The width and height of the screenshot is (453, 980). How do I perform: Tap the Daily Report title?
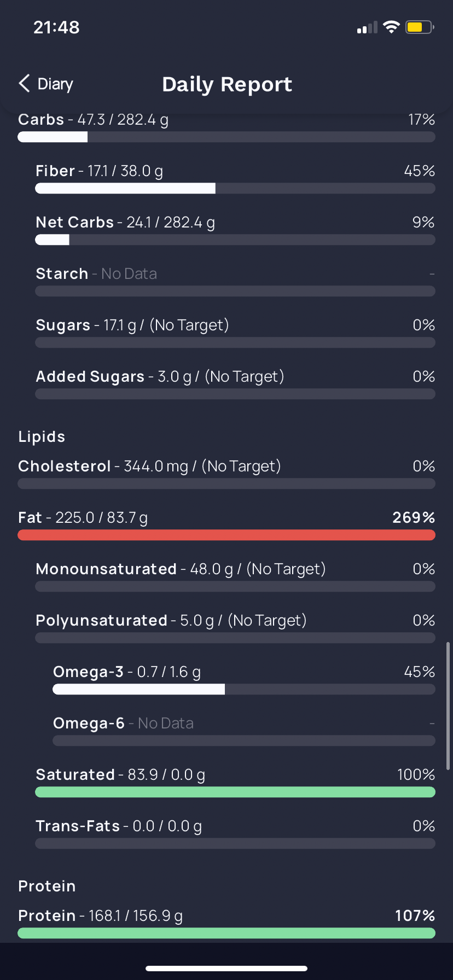click(x=227, y=84)
